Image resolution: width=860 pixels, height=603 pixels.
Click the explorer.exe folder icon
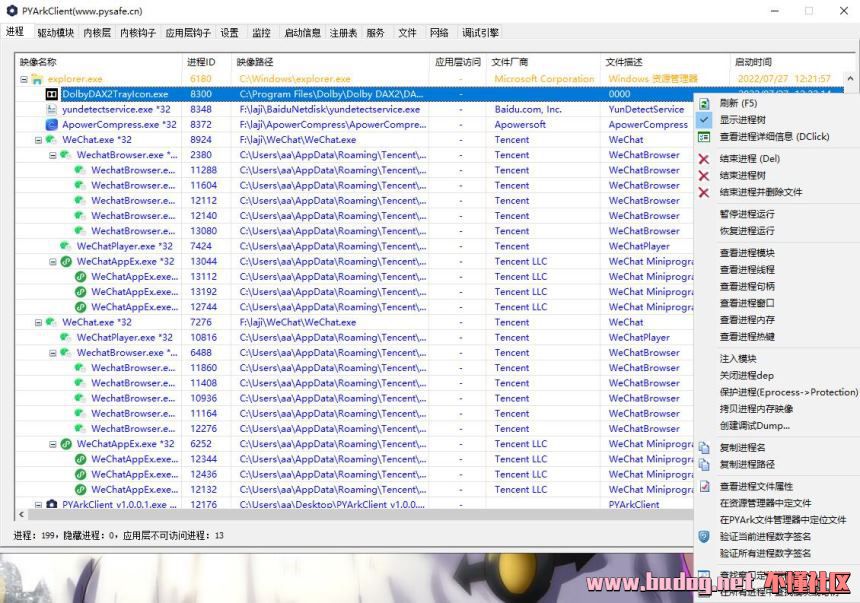(37, 79)
